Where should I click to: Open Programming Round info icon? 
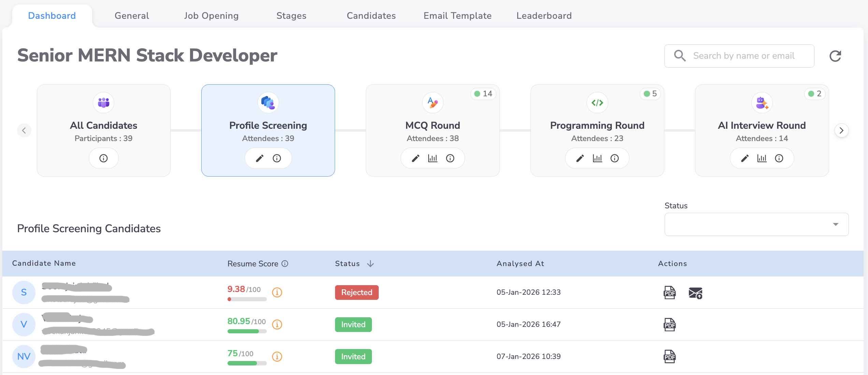click(x=614, y=158)
